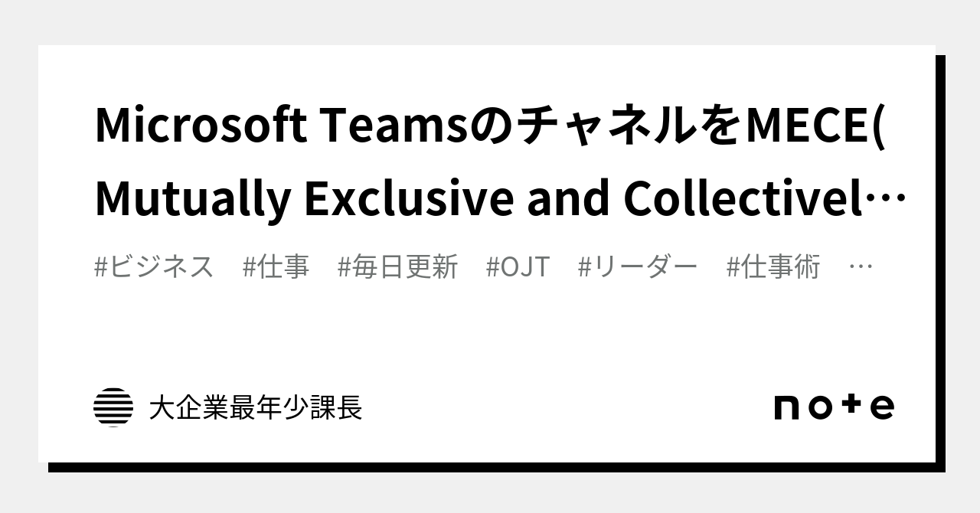Open the #リーダー hashtag
Viewport: 980px width, 513px height.
tap(638, 267)
